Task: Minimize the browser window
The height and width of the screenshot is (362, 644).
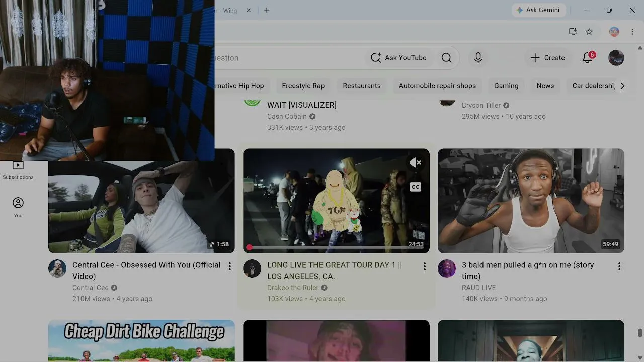Action: [586, 10]
